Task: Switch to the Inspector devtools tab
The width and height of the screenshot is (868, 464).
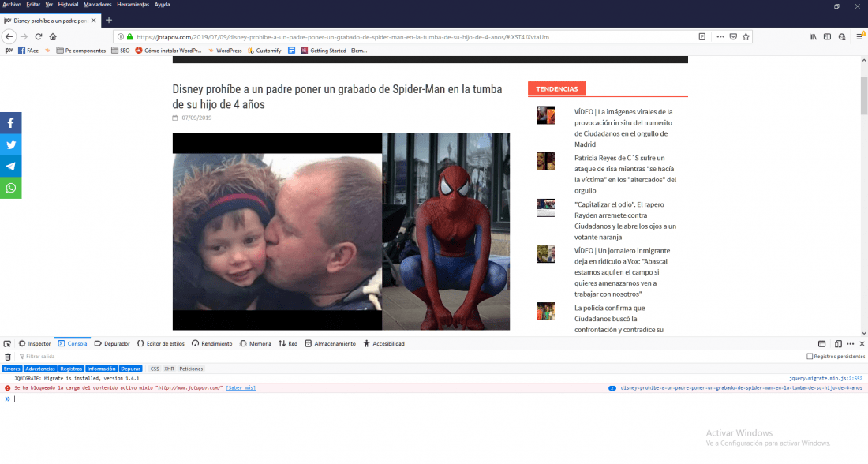Action: 35,344
